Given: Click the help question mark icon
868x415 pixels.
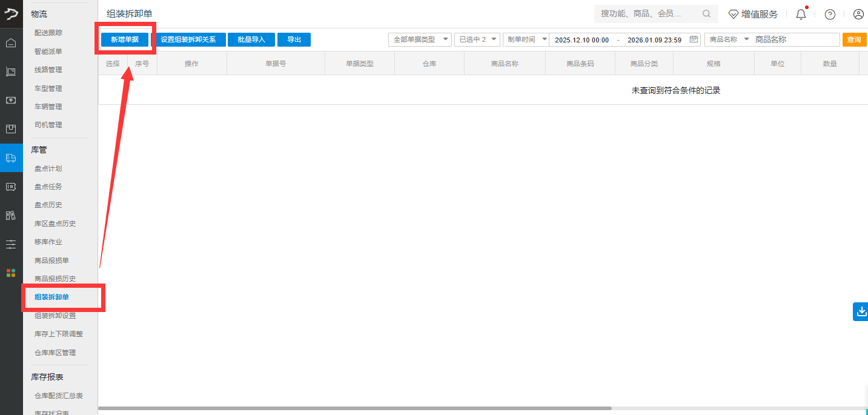Looking at the screenshot, I should (x=830, y=15).
